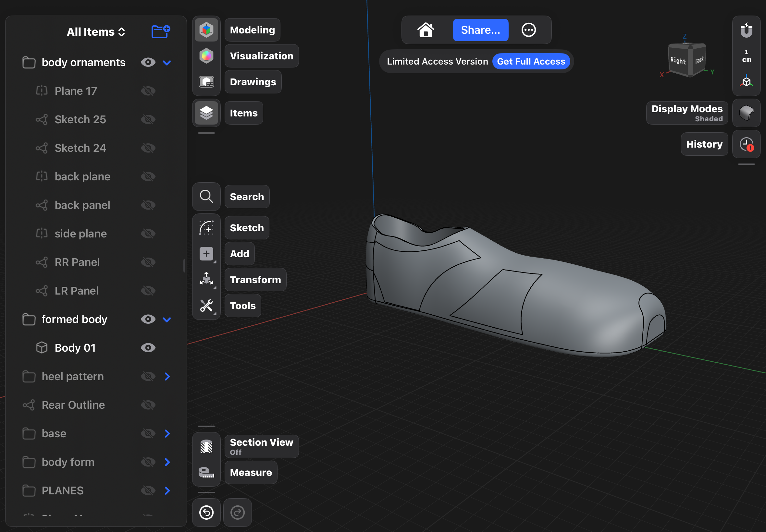Show the Sketch 25 item
Viewport: 766px width, 532px height.
(x=148, y=119)
